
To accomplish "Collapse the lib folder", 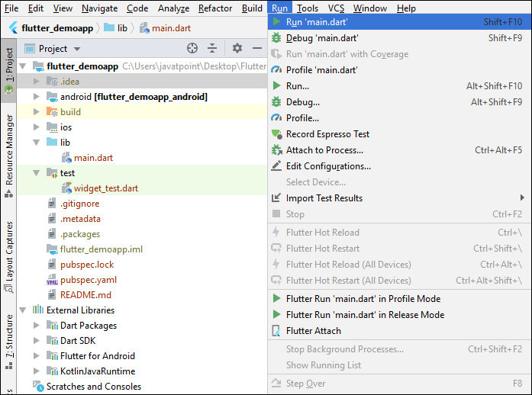I will pos(37,143).
